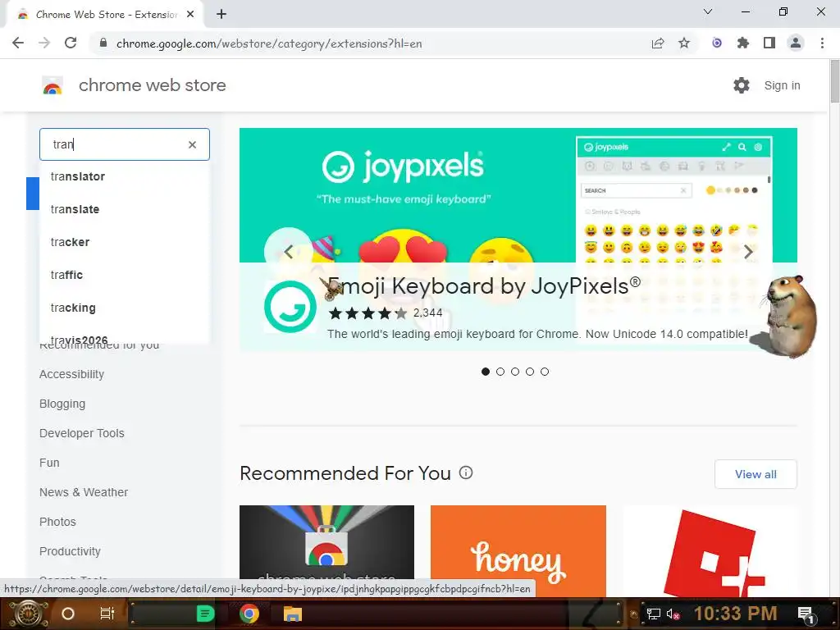The height and width of the screenshot is (630, 840).
Task: Show next carousel slide
Action: click(x=748, y=251)
